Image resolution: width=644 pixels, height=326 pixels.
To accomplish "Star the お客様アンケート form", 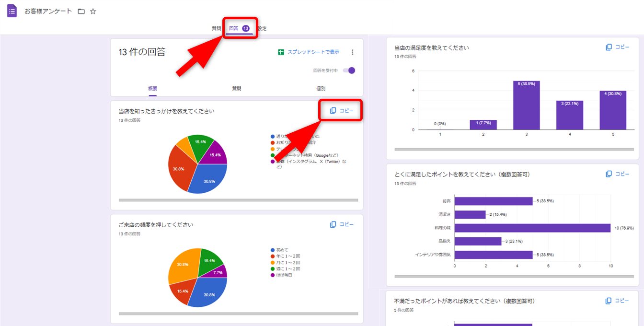I will tap(93, 11).
